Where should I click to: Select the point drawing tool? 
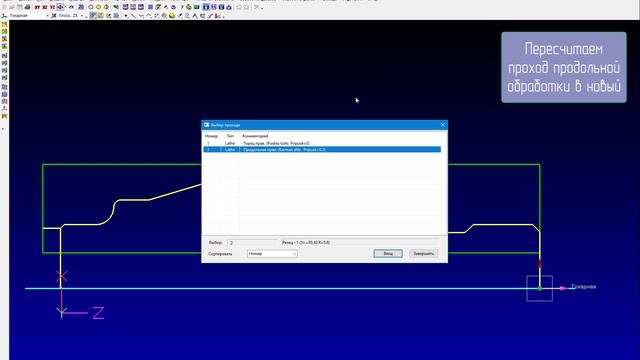[x=126, y=16]
